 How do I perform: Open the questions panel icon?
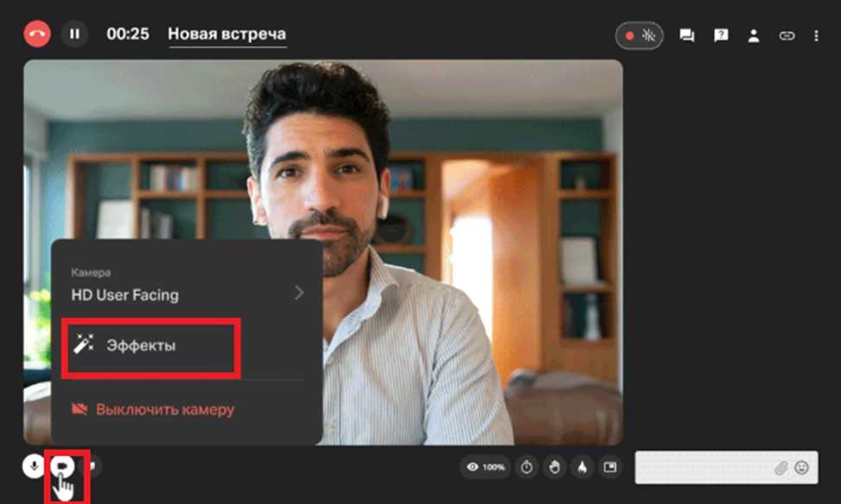pyautogui.click(x=721, y=35)
